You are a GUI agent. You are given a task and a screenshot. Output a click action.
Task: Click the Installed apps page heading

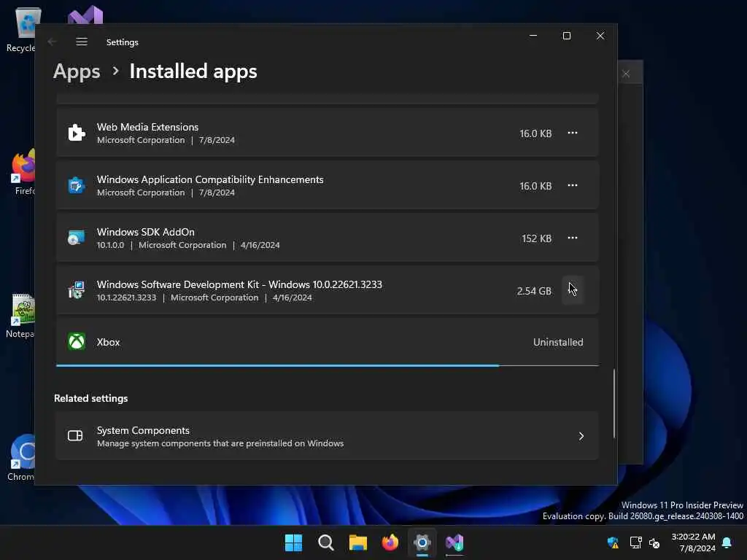pos(193,71)
